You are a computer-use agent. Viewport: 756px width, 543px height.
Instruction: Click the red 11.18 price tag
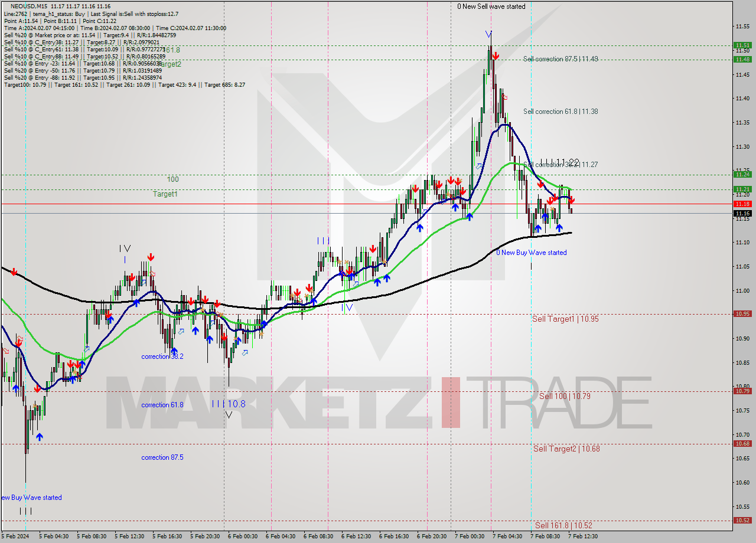point(742,203)
